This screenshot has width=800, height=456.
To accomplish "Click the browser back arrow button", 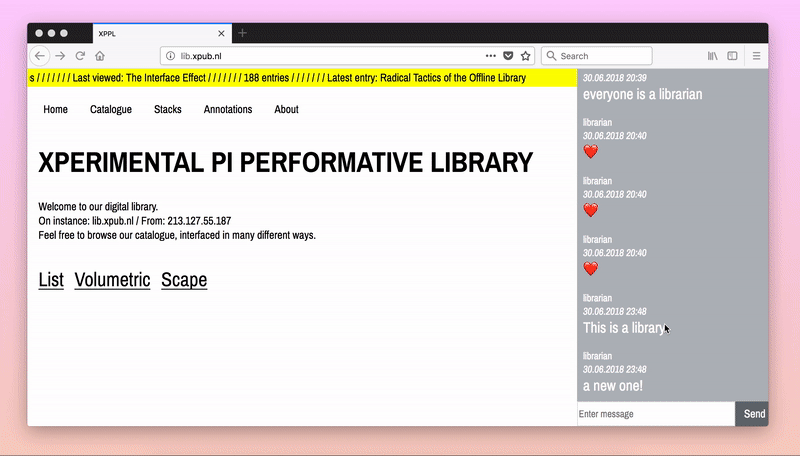I will click(x=41, y=56).
